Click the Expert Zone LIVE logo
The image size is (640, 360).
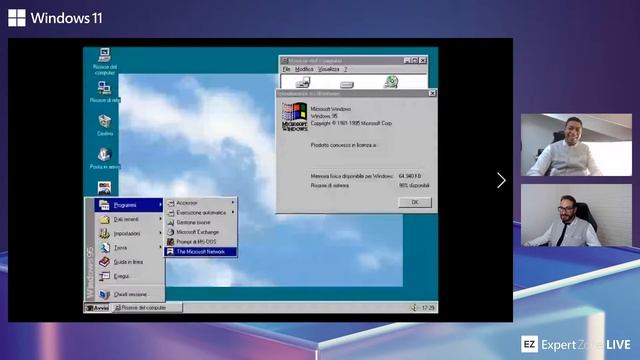(x=576, y=344)
